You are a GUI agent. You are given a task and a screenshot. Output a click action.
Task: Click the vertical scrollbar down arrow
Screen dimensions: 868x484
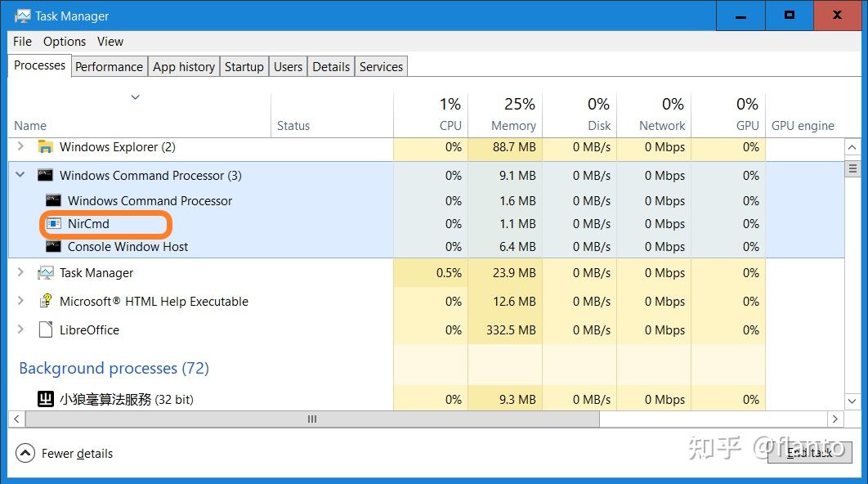pyautogui.click(x=852, y=401)
